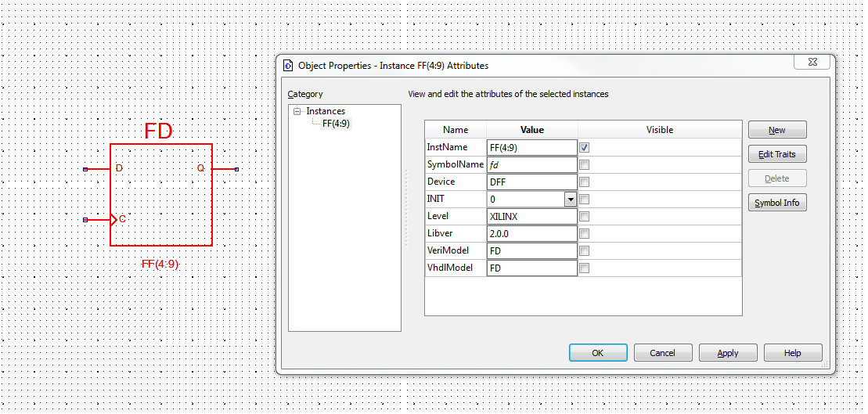Click the Visible column header
Screen dimensions: 868x414
click(660, 130)
